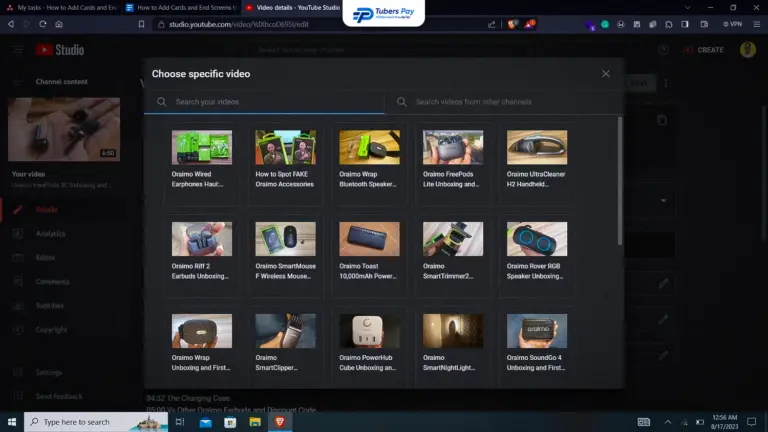Image resolution: width=768 pixels, height=432 pixels.
Task: Select Oraimo SmartClipper video thumbnail
Action: coord(286,331)
